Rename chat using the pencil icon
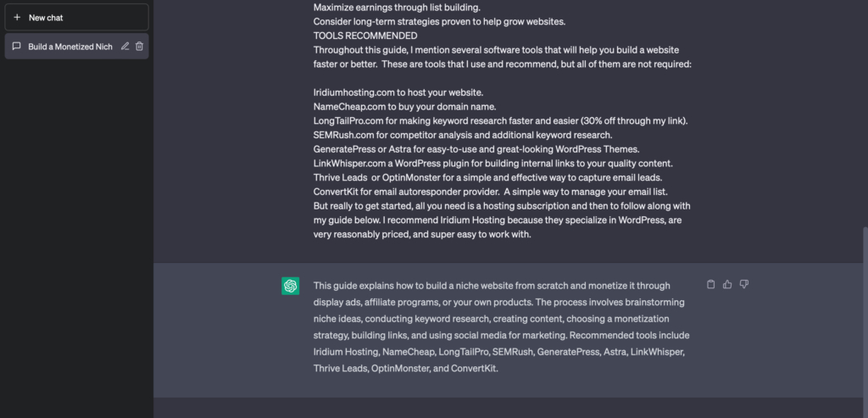The image size is (868, 418). [x=125, y=46]
